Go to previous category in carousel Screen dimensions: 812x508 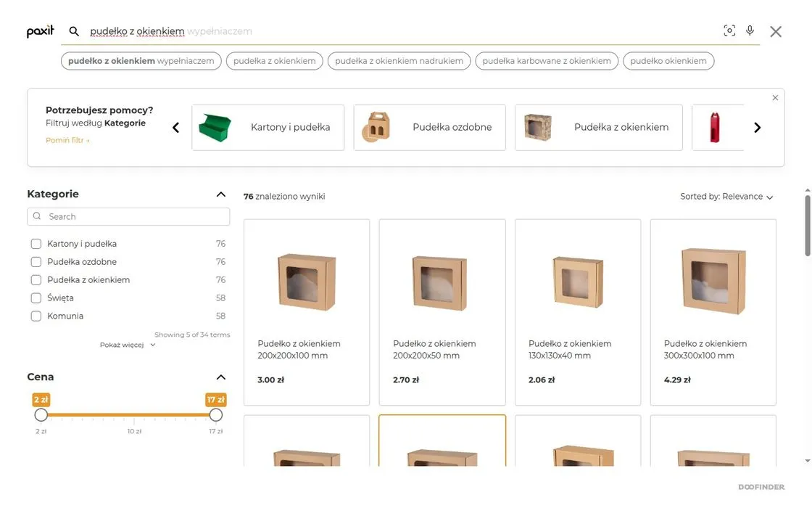(175, 128)
